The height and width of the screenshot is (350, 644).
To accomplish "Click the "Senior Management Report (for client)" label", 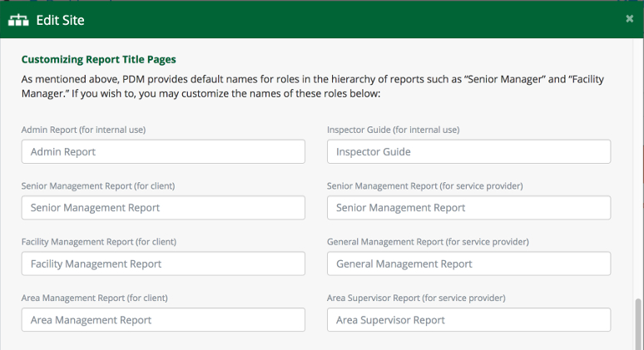I will (98, 185).
